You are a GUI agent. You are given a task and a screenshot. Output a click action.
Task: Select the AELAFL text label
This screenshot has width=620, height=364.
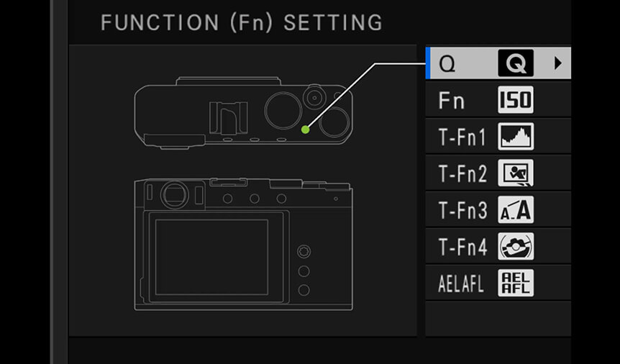pos(461,283)
